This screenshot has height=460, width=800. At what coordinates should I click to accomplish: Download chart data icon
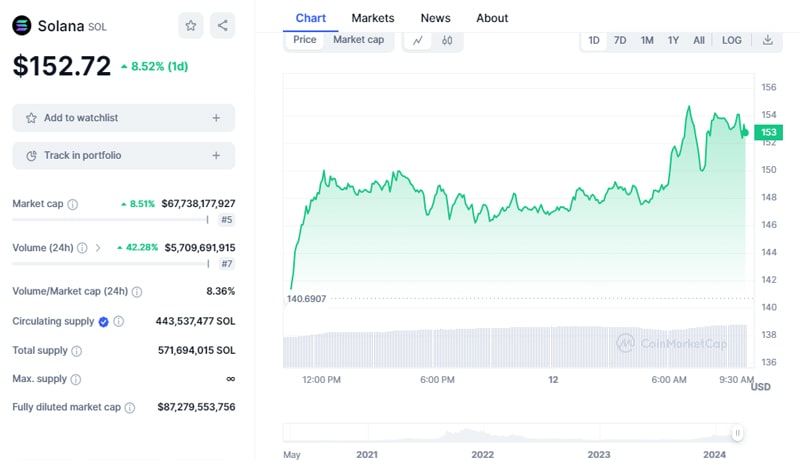(x=767, y=40)
